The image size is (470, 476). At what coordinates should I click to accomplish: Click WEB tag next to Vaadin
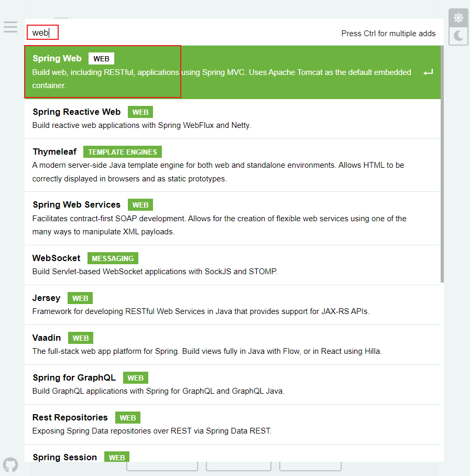coord(81,338)
